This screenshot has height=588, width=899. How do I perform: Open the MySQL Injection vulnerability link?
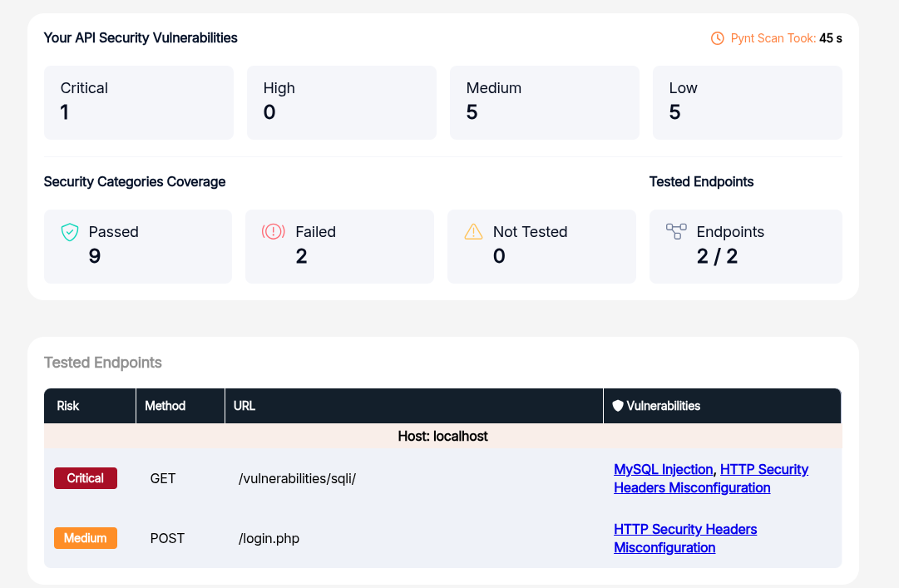663,469
